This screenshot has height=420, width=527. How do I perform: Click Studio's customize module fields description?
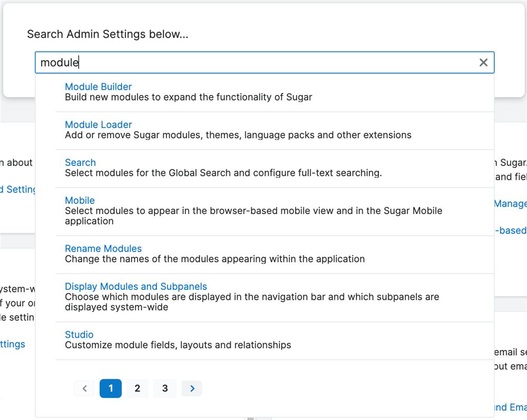[x=178, y=345]
